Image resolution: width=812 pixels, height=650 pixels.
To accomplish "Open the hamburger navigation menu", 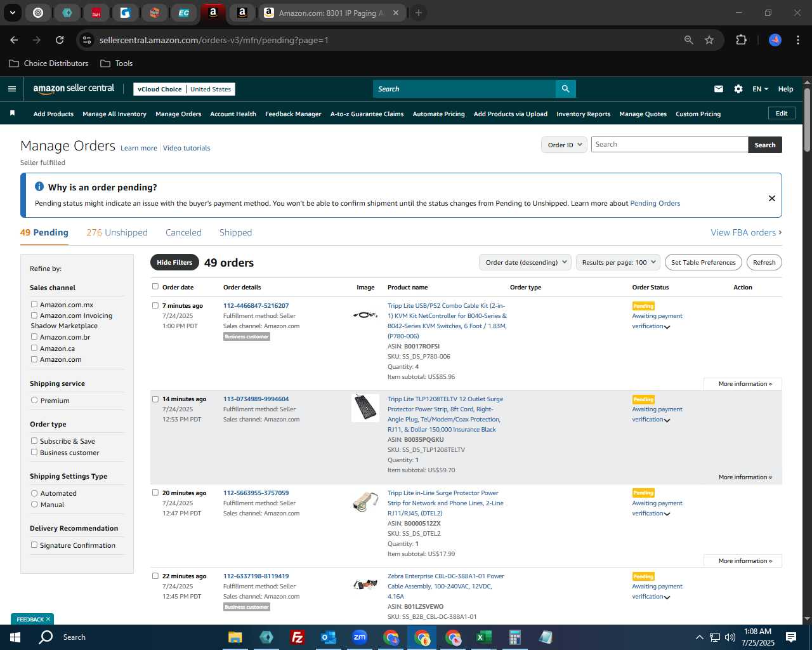I will (12, 89).
